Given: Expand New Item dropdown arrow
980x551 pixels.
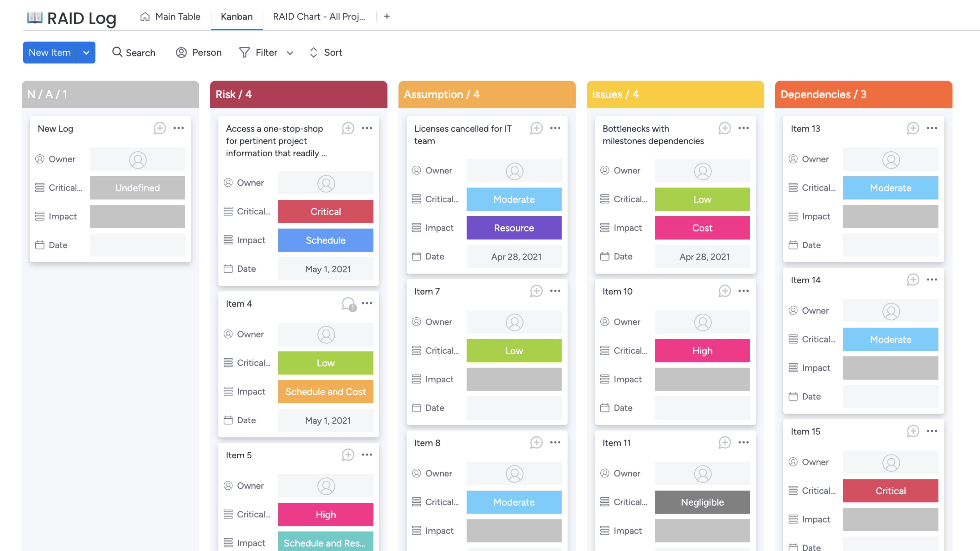Looking at the screenshot, I should point(86,52).
